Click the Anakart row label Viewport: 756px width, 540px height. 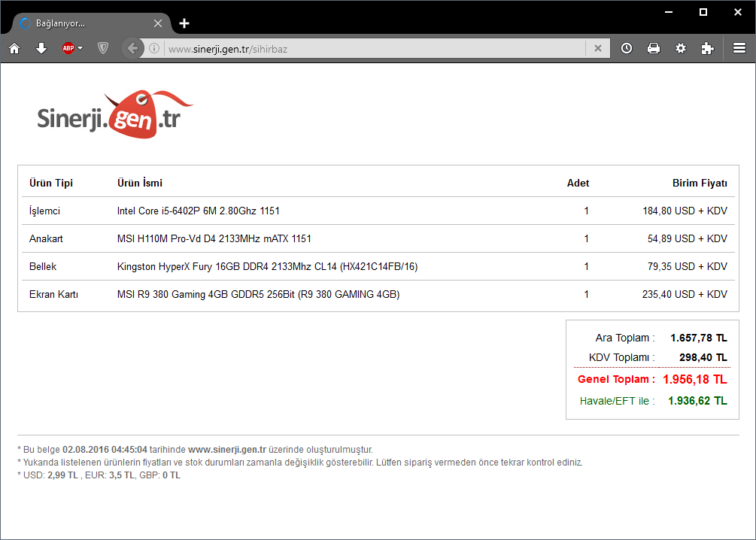47,238
